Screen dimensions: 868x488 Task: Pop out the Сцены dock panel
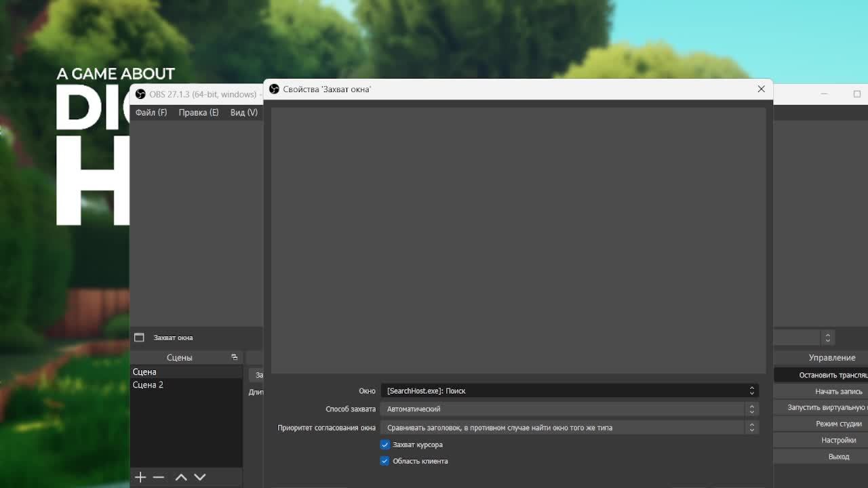(x=235, y=357)
